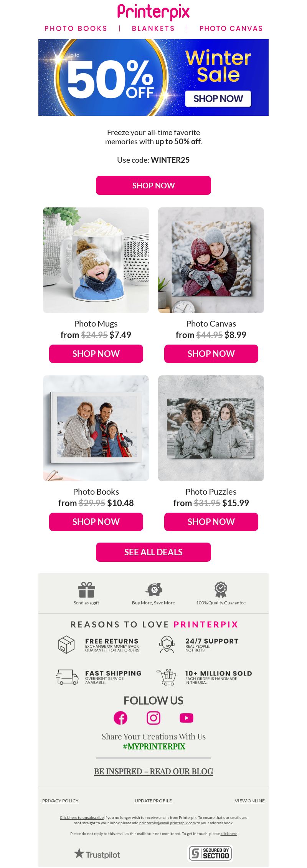Click Shop Now under Photo Puzzles

tap(211, 522)
